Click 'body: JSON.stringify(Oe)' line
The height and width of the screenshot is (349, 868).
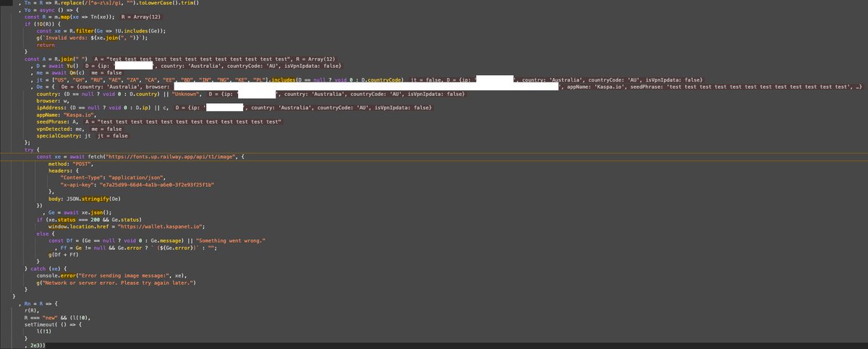[x=86, y=197]
